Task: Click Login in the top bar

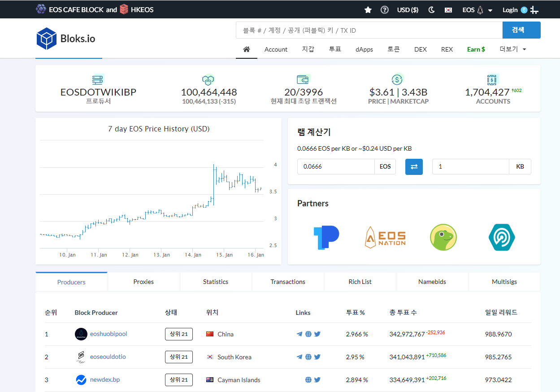Action: [510, 10]
